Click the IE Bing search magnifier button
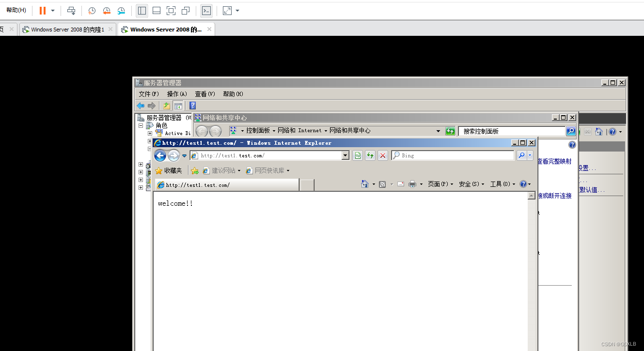 521,155
